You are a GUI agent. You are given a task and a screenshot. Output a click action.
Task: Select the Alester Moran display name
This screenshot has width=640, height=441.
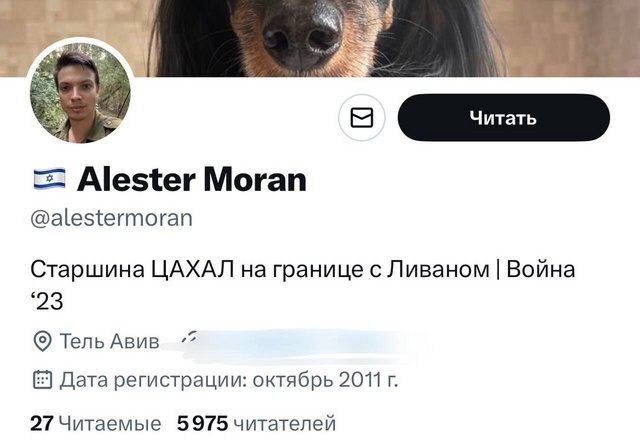click(x=192, y=180)
